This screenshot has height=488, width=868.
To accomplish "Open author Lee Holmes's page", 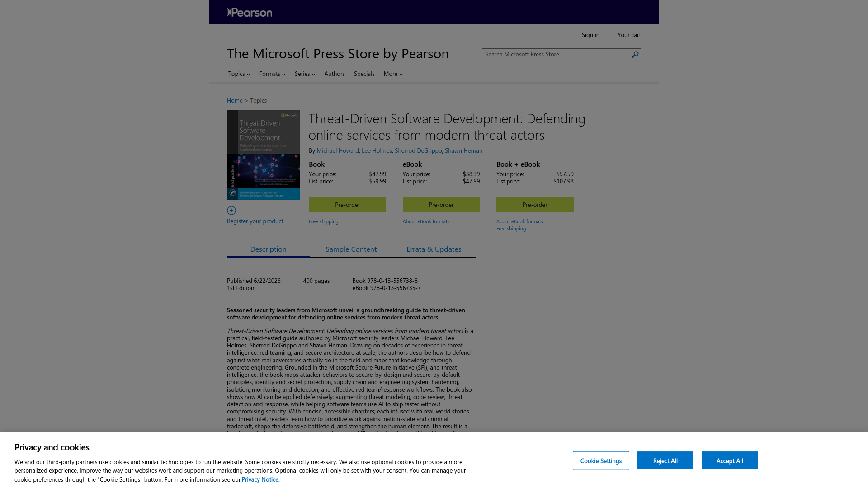I will tap(377, 150).
